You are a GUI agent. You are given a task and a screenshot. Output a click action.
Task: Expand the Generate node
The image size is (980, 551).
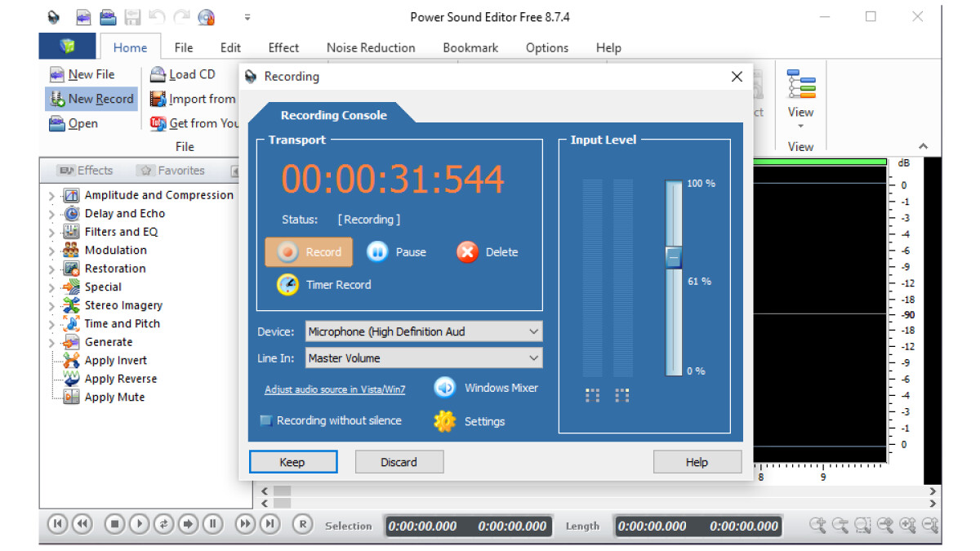tap(52, 343)
